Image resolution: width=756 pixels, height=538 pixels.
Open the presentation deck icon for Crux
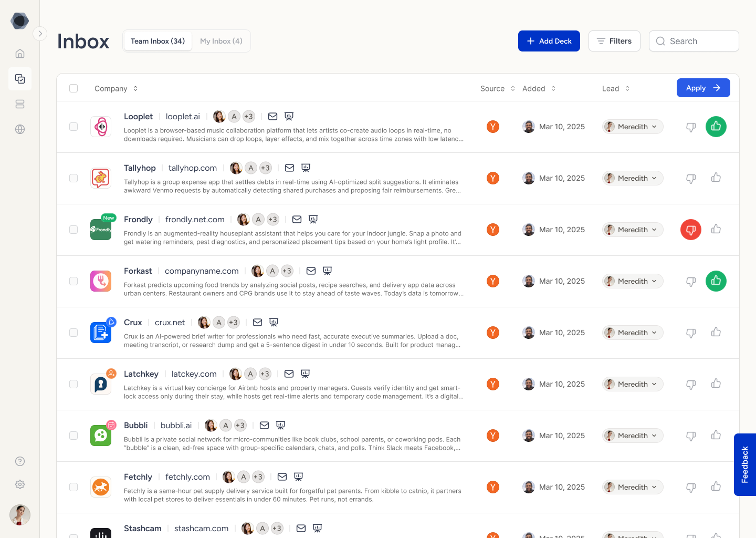pos(274,322)
